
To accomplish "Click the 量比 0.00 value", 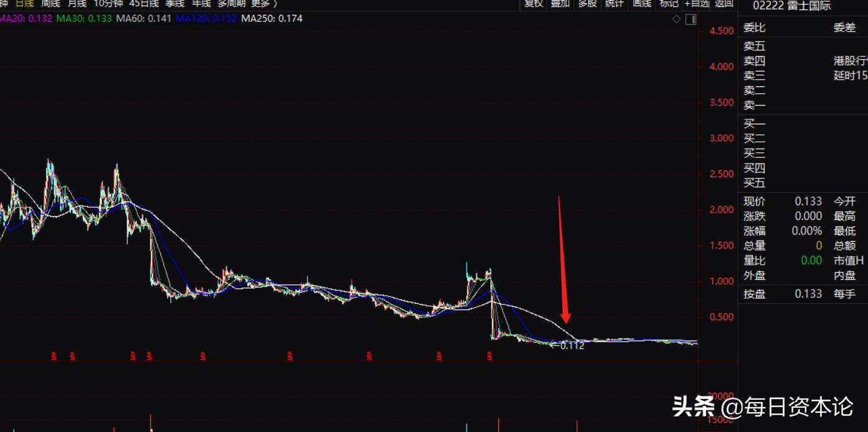I will [811, 260].
